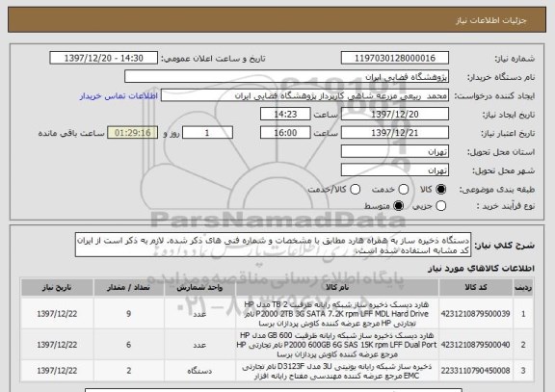The image size is (555, 392).
Task: Click the need number field 1197030128000016
Action: pos(395,58)
